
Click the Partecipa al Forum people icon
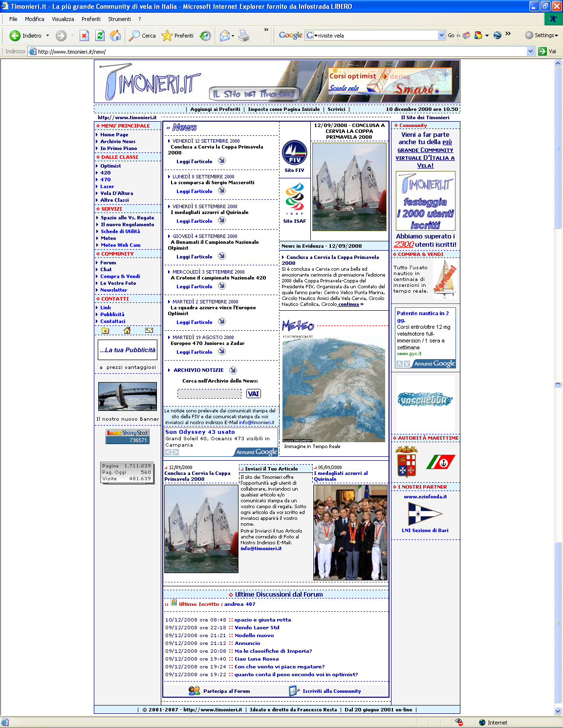click(x=194, y=690)
